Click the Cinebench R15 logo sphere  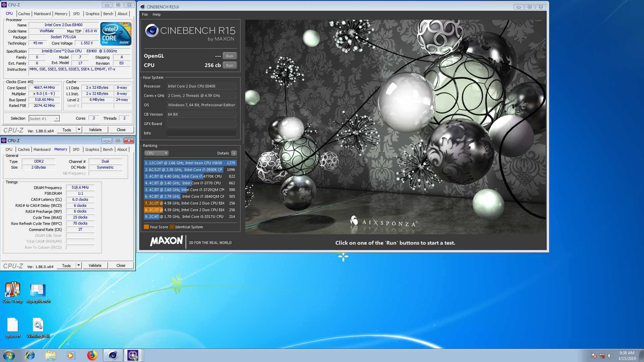point(152,31)
